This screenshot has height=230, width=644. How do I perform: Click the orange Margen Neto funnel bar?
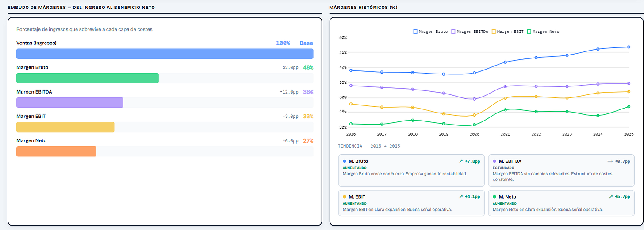click(x=56, y=151)
